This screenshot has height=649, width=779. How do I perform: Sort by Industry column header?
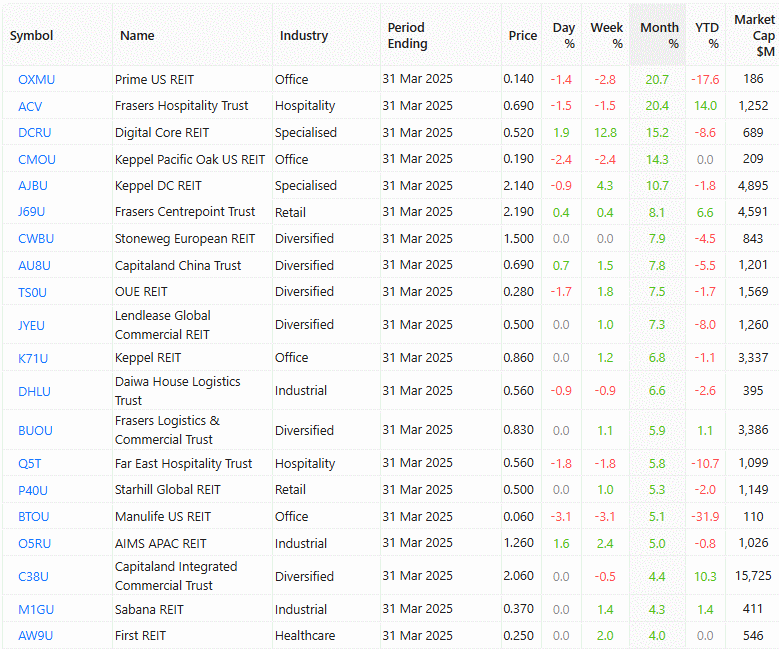click(304, 36)
